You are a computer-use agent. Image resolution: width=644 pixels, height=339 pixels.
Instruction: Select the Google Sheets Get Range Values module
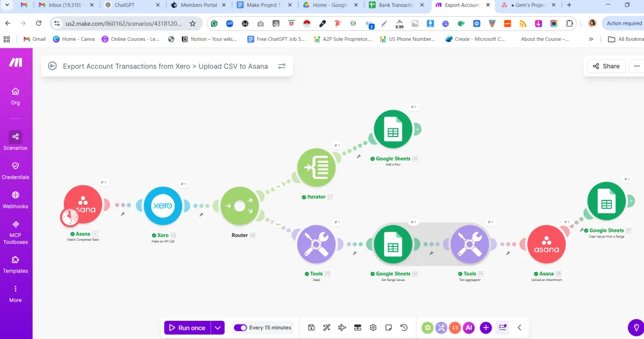(393, 244)
